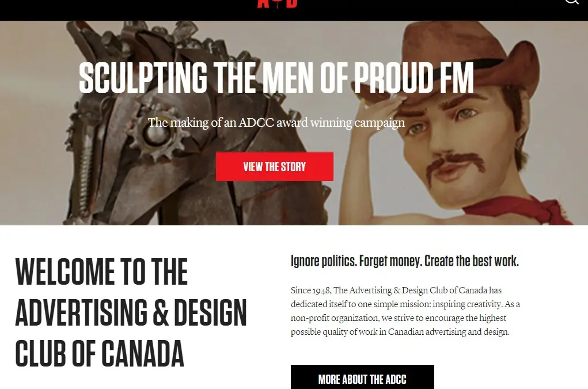Click the gear eye of the horse

[x=155, y=132]
